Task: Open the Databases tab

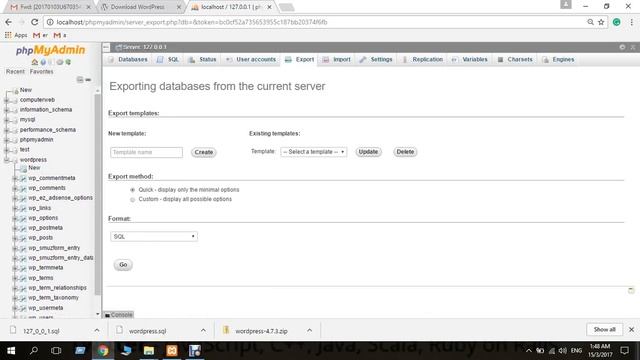Action: (128, 60)
